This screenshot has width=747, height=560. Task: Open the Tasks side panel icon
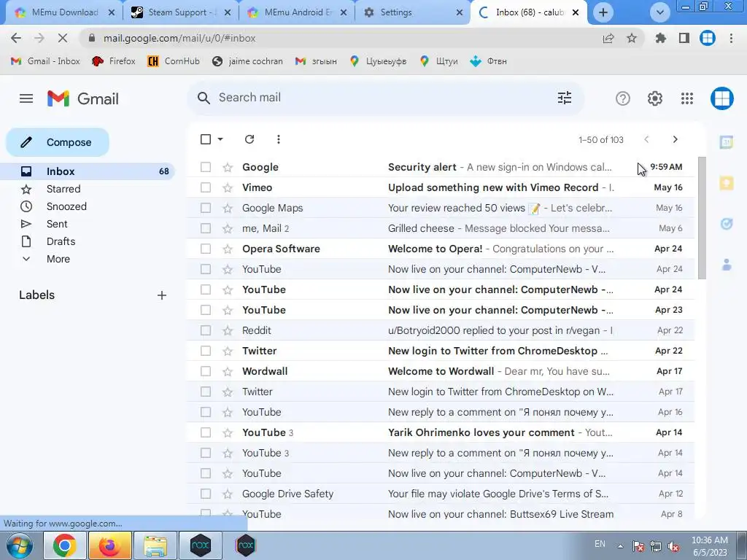726,224
